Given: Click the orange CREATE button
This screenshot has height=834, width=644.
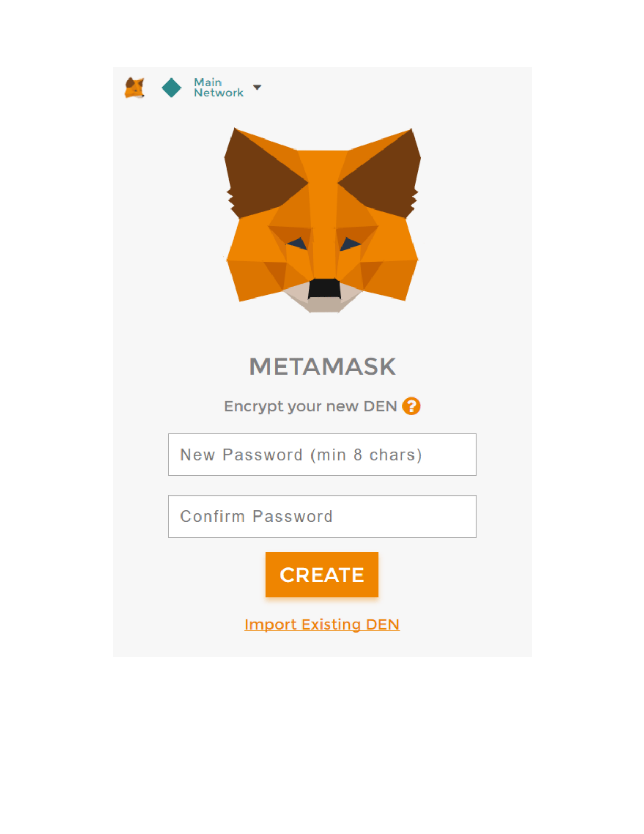Looking at the screenshot, I should (x=322, y=574).
